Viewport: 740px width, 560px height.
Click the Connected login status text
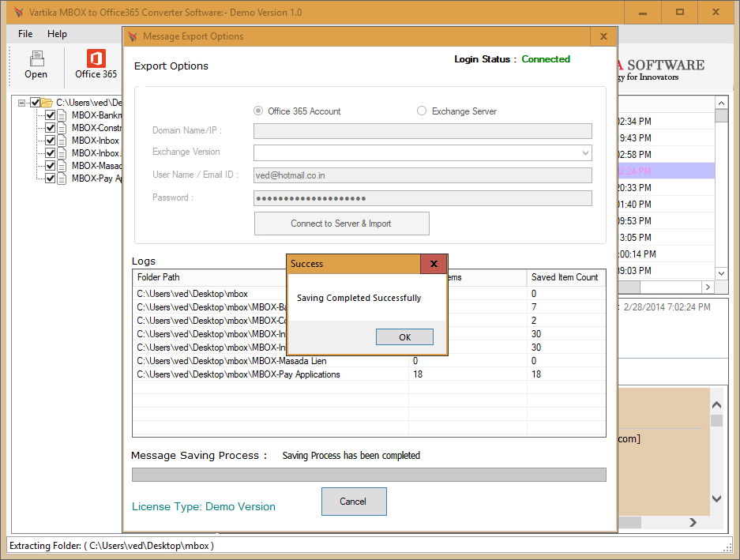(546, 59)
